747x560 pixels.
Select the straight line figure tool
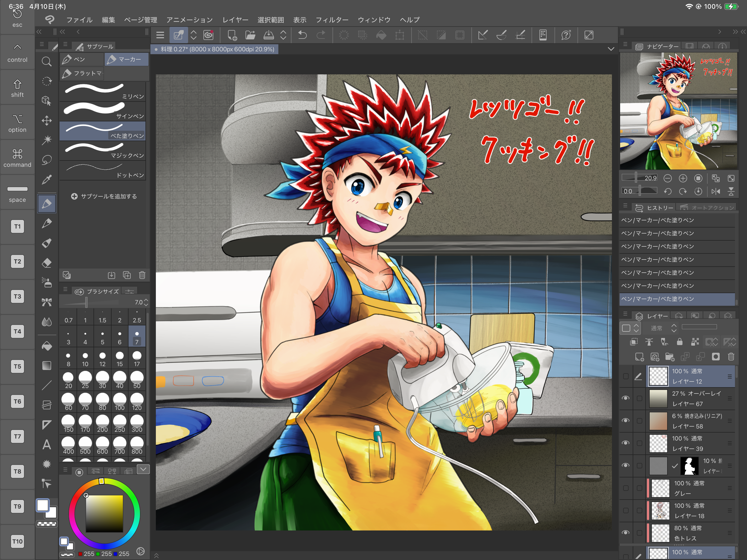coord(46,385)
